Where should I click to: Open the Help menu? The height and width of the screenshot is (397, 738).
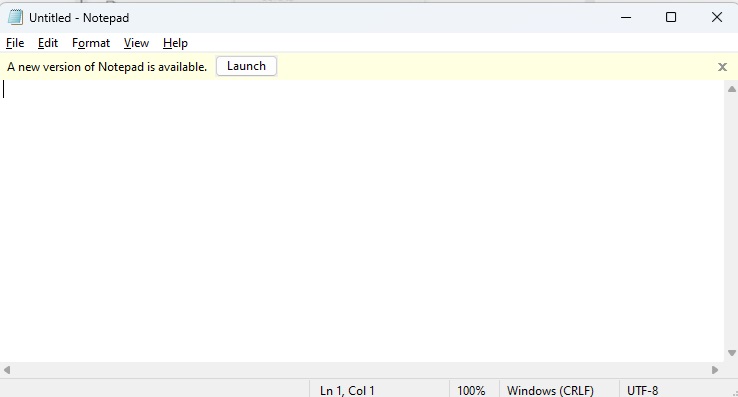(175, 43)
